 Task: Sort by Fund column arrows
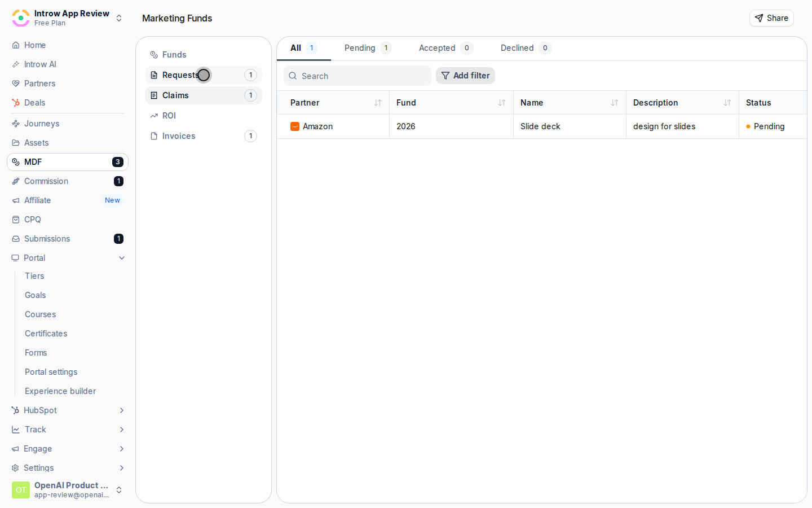point(502,103)
